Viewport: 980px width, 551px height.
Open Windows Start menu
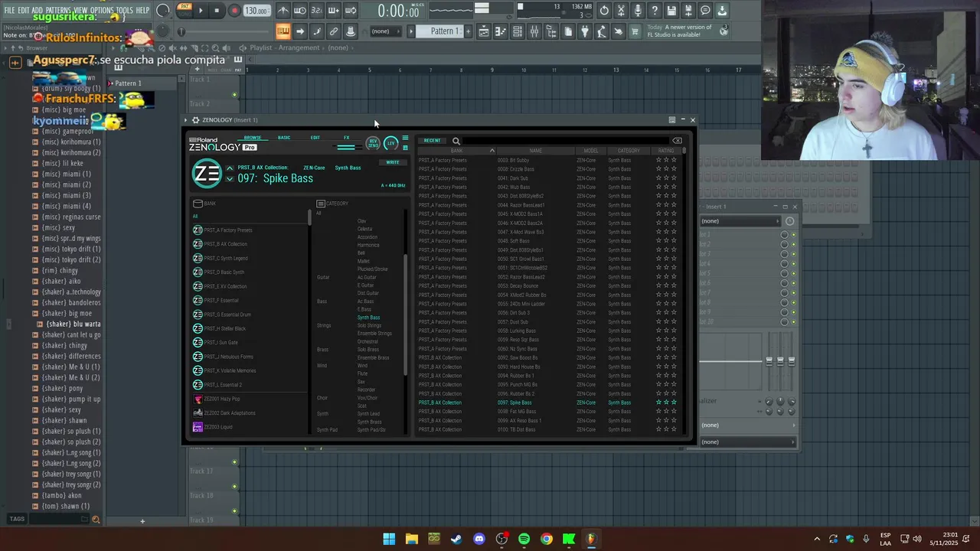coord(389,539)
